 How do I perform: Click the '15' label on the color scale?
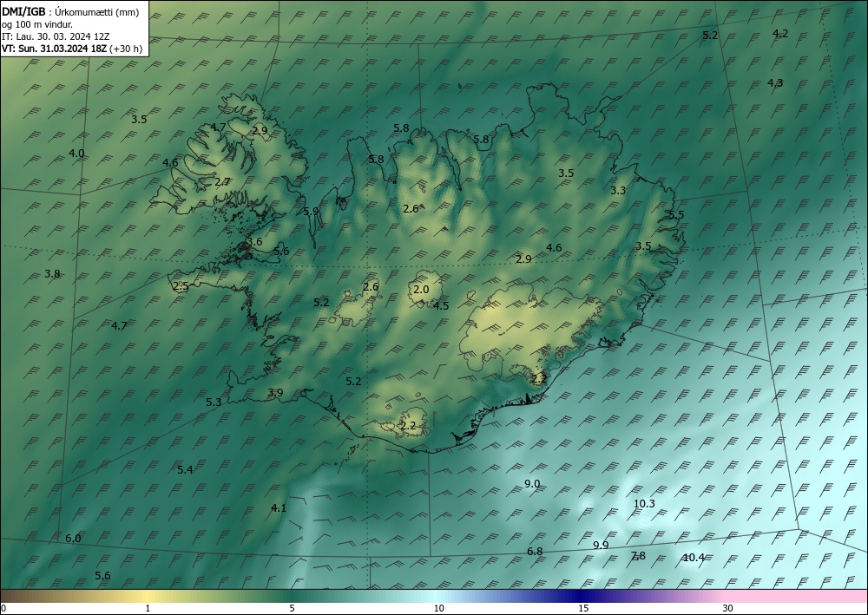(583, 608)
